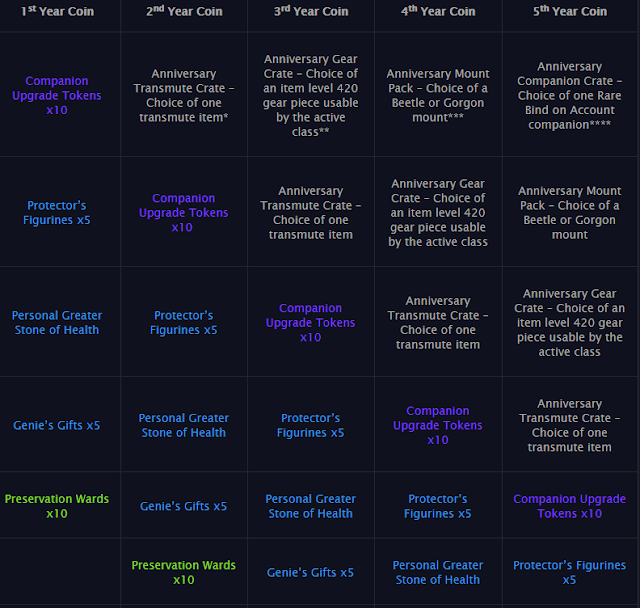The image size is (640, 608).
Task: Select Anniversary Mount Pack cell under 4th Year Coin
Action: (438, 95)
